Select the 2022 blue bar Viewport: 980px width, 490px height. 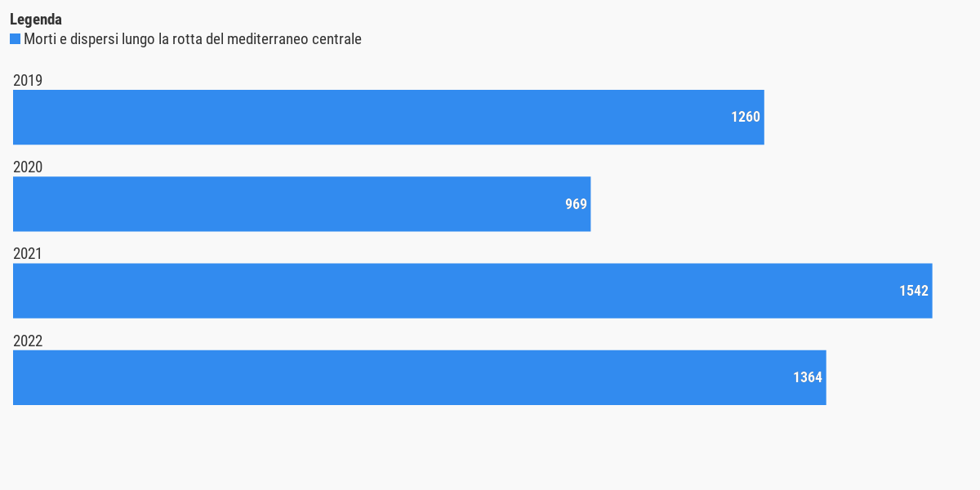click(x=420, y=377)
